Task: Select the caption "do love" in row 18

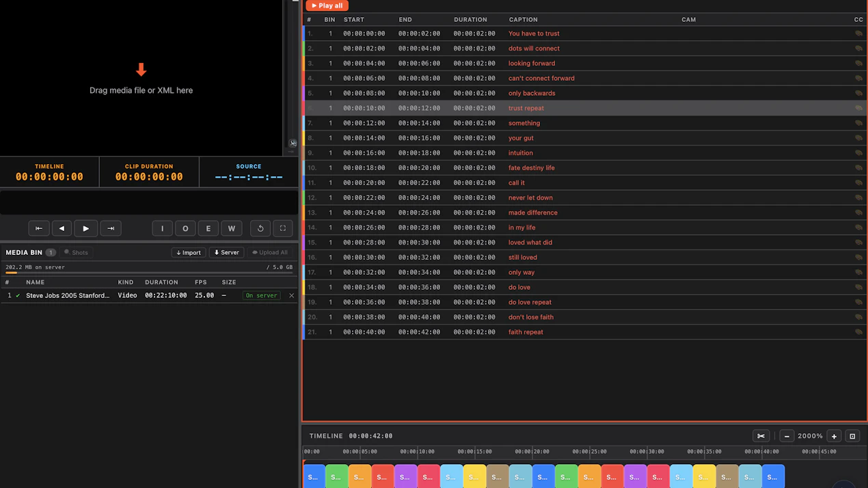Action: pyautogui.click(x=519, y=288)
